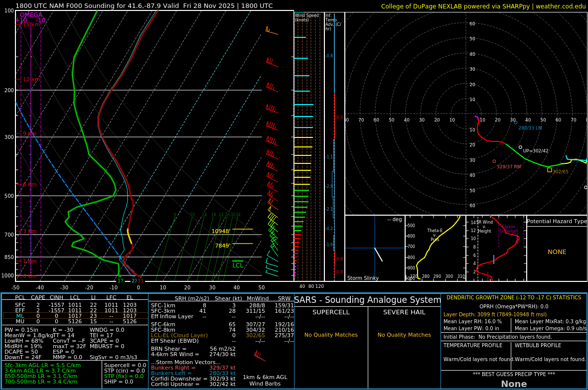Click the SFC-6km shear row

[x=222, y=324]
